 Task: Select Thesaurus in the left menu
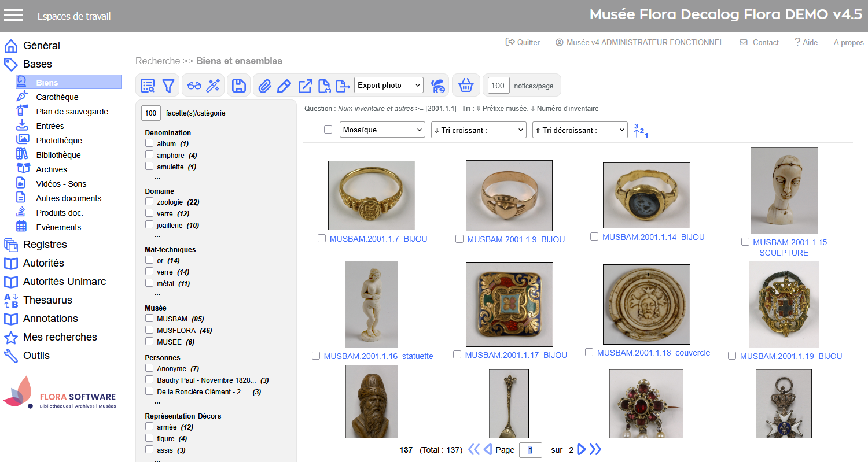point(47,300)
